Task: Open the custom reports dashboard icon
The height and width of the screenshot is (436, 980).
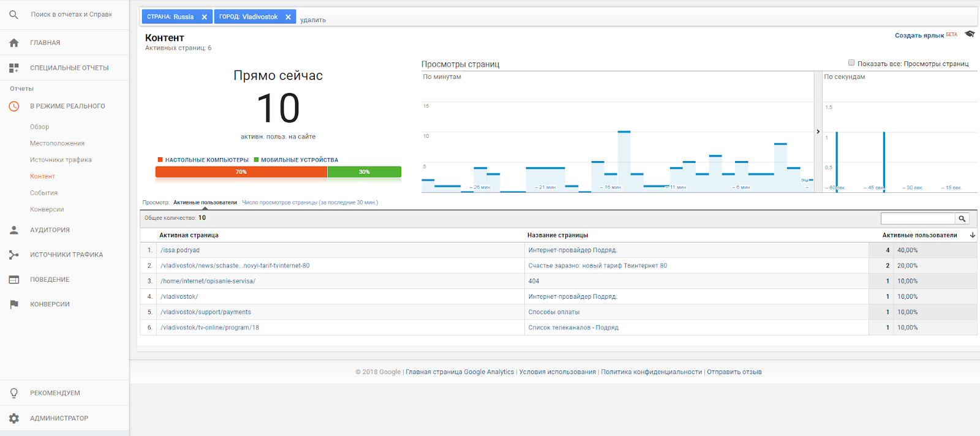Action: coord(13,68)
